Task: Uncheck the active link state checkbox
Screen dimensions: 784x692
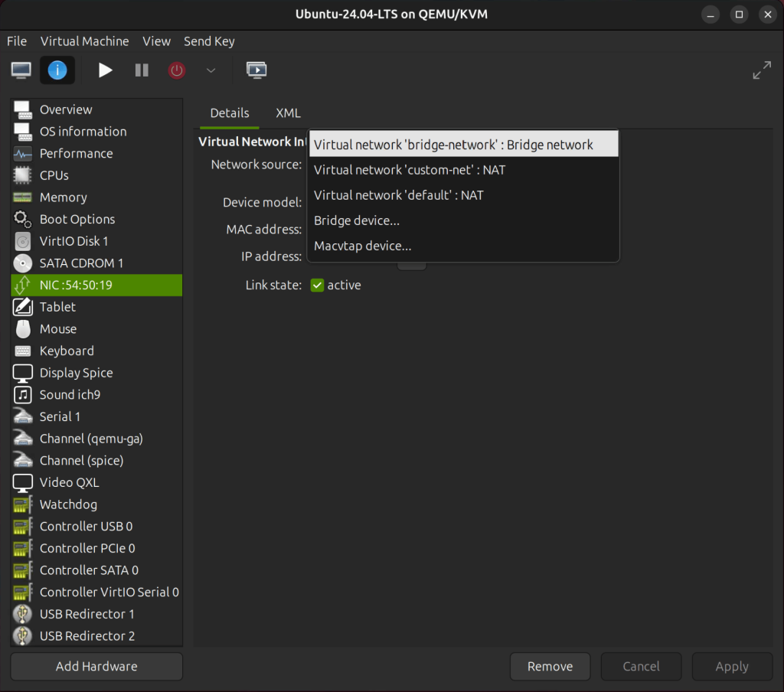Action: (x=317, y=285)
